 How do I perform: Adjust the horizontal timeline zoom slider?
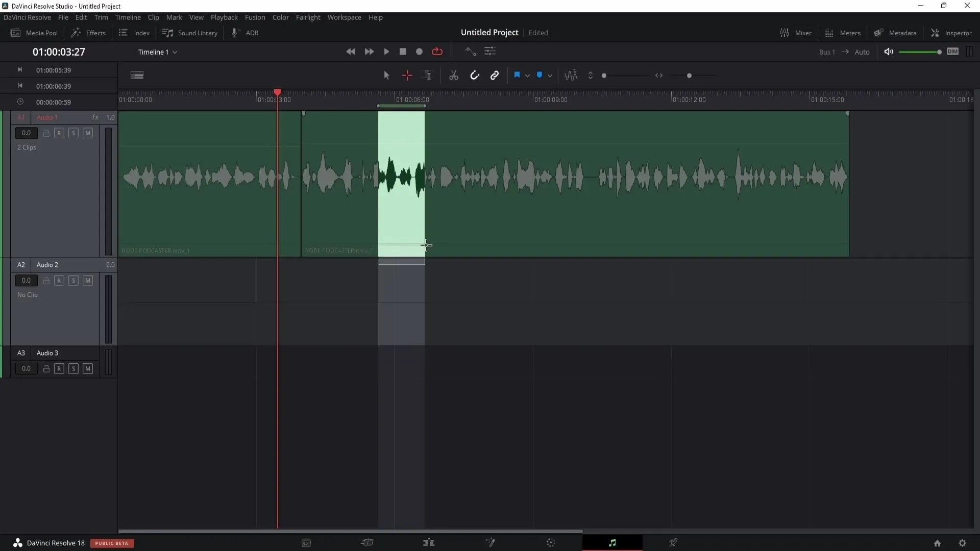689,76
